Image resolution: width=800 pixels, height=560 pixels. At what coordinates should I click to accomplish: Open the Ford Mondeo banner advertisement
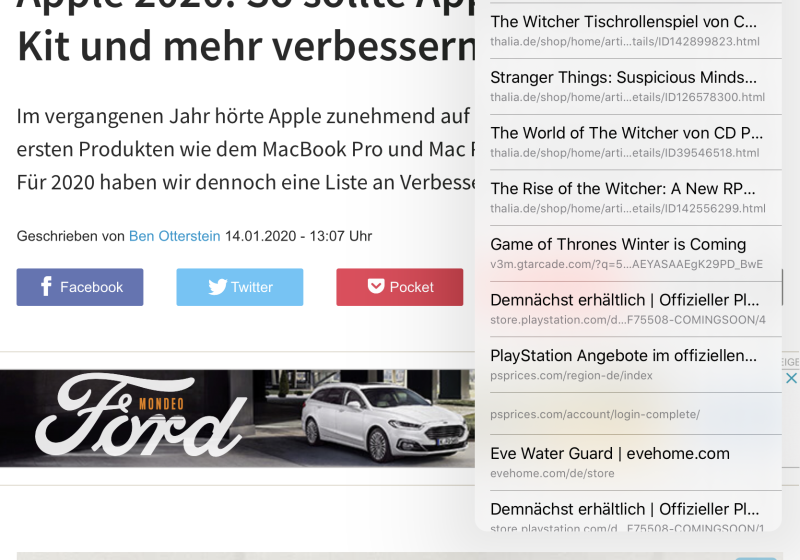pyautogui.click(x=237, y=418)
